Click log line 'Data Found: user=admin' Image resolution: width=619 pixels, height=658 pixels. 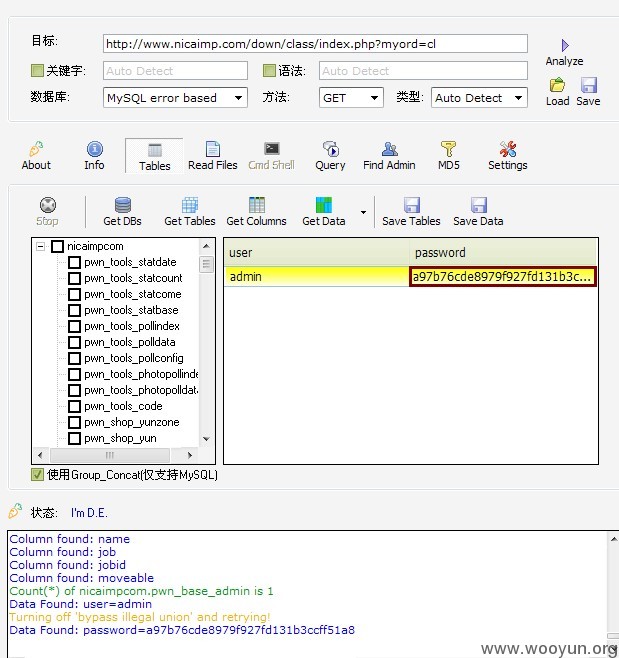point(81,604)
